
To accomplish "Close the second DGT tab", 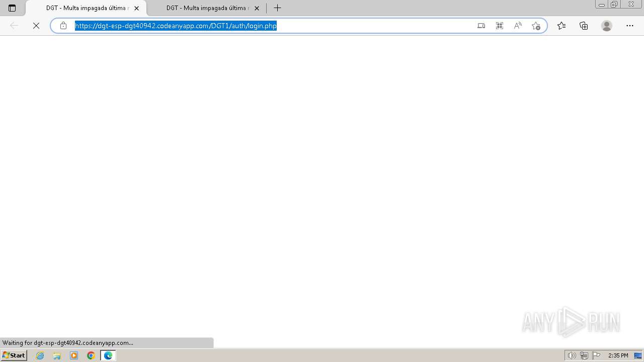I will click(x=257, y=8).
